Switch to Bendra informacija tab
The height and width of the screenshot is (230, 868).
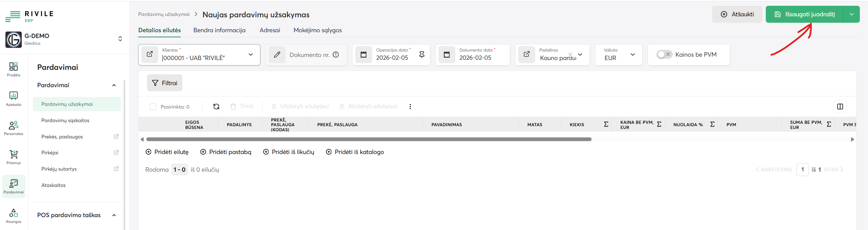tap(219, 30)
